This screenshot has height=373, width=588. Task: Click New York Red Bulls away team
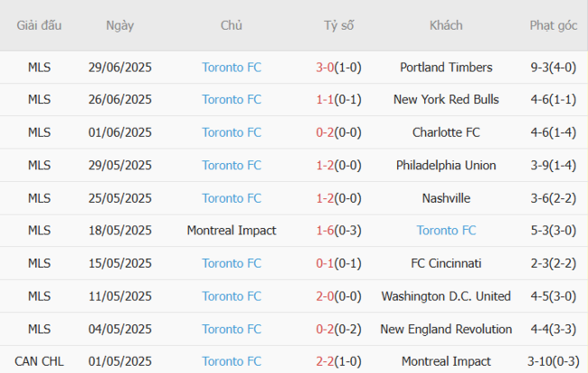click(446, 100)
